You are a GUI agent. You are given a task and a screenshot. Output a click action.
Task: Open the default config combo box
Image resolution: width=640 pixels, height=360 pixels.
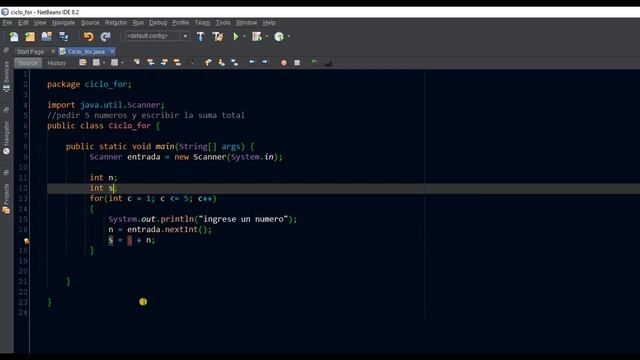(157, 36)
